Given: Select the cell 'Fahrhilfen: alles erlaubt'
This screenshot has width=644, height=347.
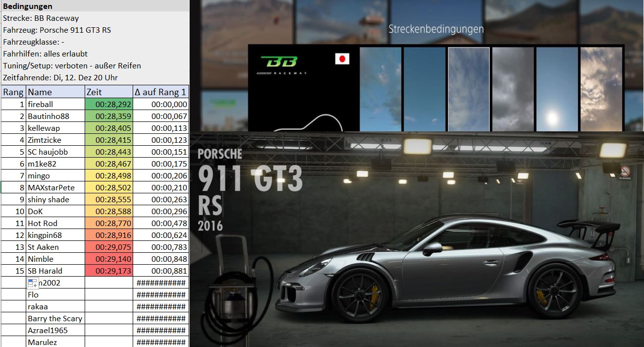Looking at the screenshot, I should pyautogui.click(x=95, y=54).
